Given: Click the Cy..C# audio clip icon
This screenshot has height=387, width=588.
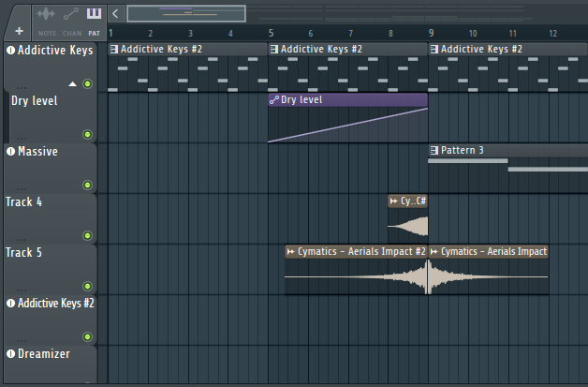Looking at the screenshot, I should pos(394,201).
